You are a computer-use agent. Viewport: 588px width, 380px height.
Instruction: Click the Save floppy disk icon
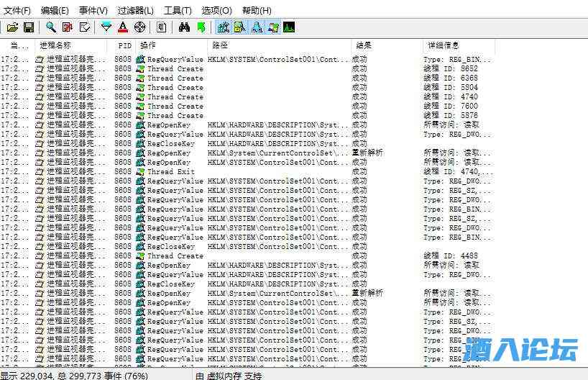(x=29, y=27)
